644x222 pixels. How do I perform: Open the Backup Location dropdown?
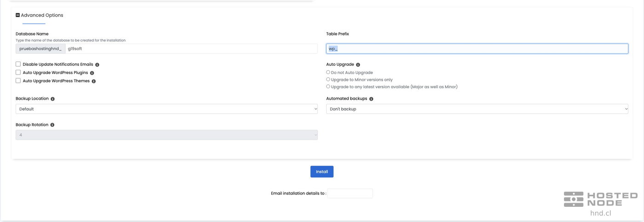(167, 109)
